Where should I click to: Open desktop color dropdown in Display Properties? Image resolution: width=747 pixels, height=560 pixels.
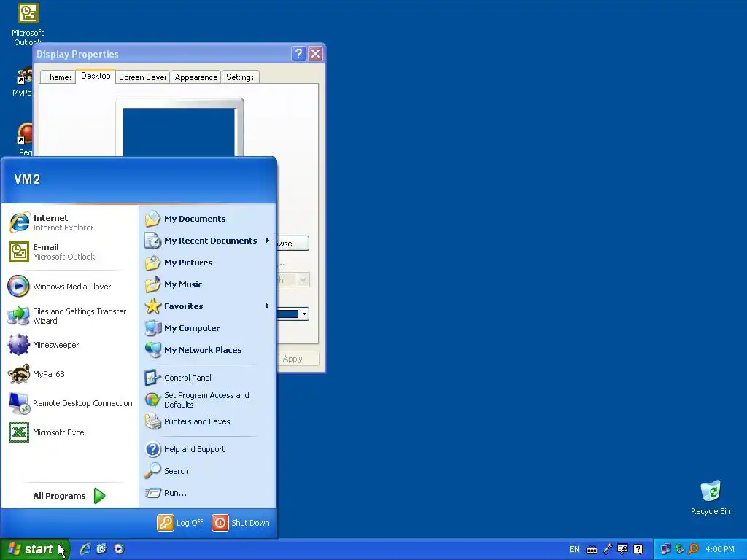(304, 314)
